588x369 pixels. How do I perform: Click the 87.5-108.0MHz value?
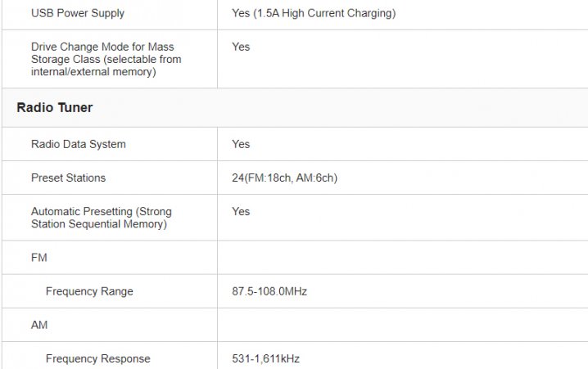[269, 291]
